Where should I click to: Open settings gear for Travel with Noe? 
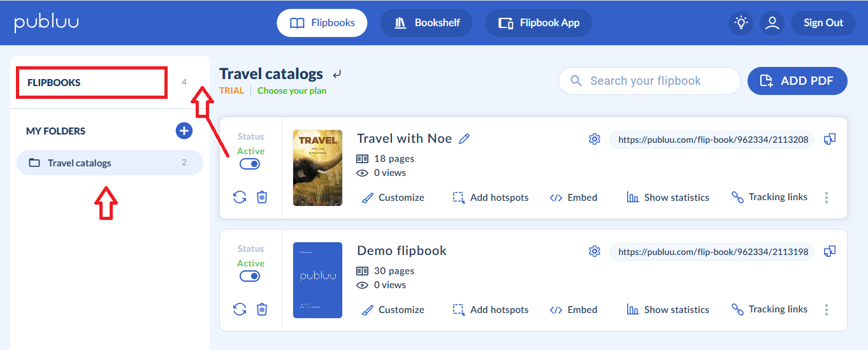tap(595, 139)
